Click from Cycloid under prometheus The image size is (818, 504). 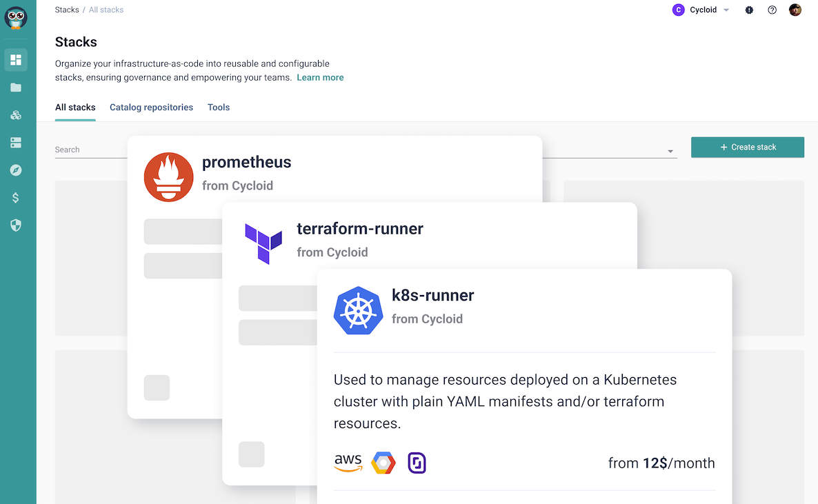pyautogui.click(x=237, y=185)
